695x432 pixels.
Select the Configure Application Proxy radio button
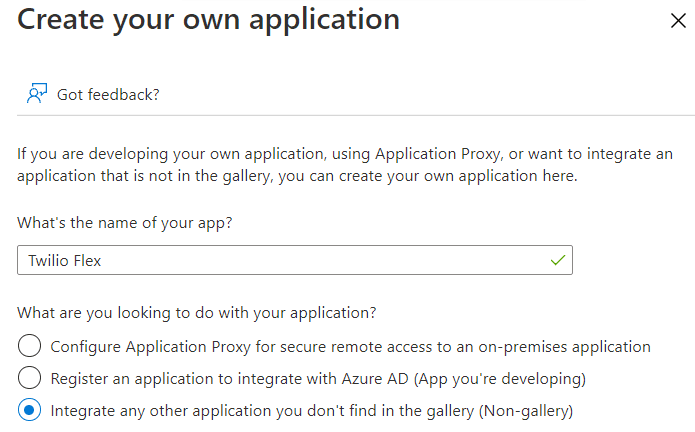pos(30,346)
